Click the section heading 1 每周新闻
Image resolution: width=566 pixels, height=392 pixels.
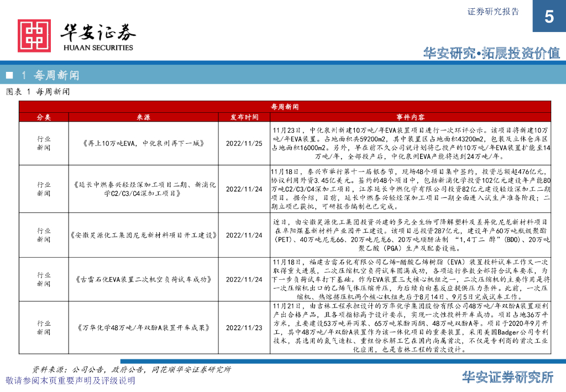[x=50, y=75]
